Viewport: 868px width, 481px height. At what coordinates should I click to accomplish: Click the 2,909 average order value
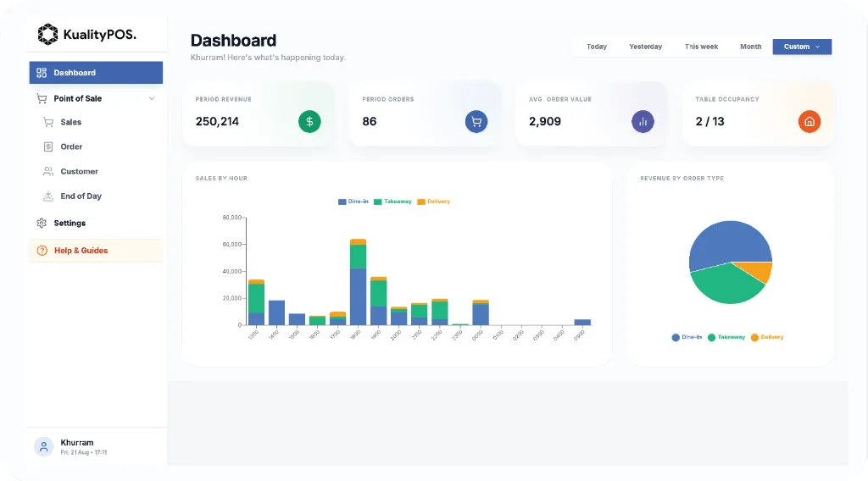tap(545, 122)
